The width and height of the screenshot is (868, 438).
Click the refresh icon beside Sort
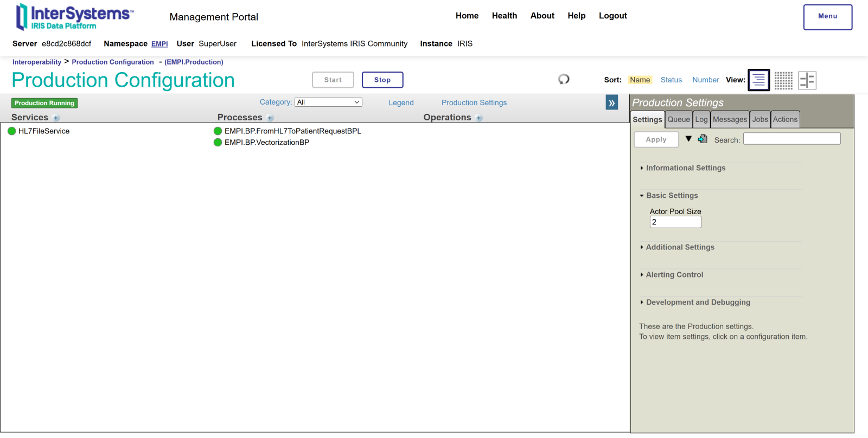(x=564, y=80)
